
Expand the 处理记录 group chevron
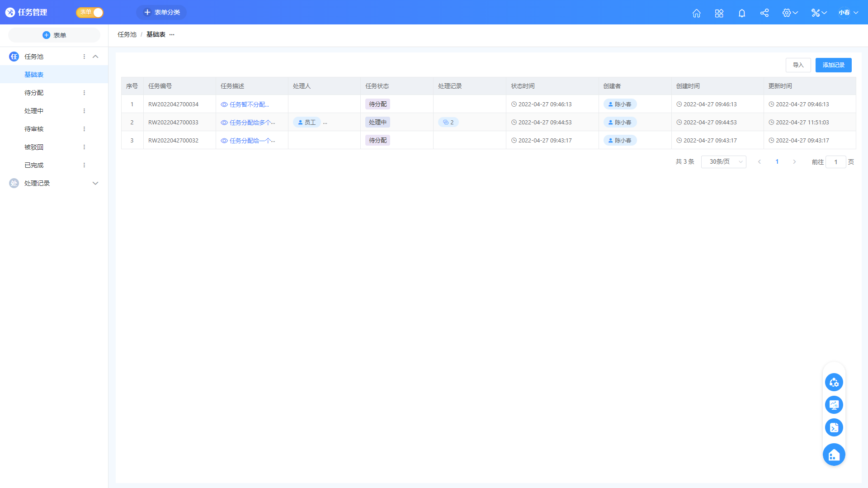click(95, 183)
